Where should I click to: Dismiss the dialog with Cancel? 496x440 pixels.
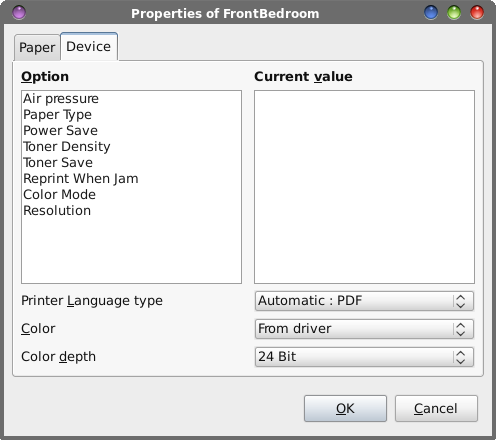click(436, 409)
